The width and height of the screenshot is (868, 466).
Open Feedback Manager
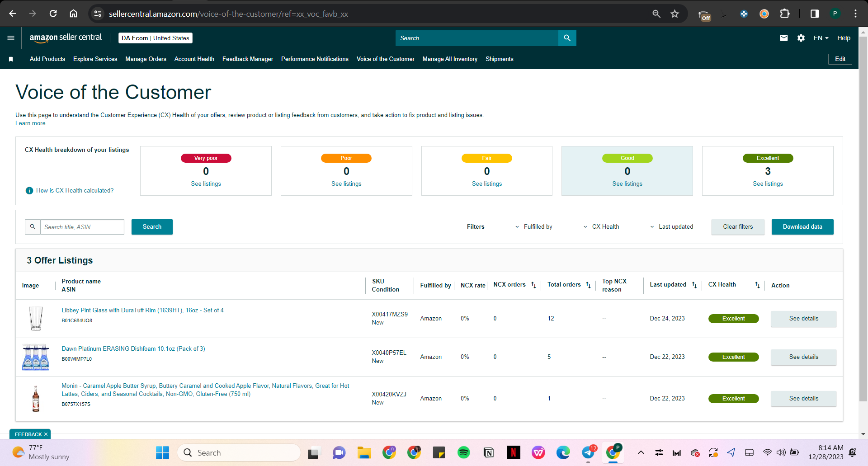point(248,59)
